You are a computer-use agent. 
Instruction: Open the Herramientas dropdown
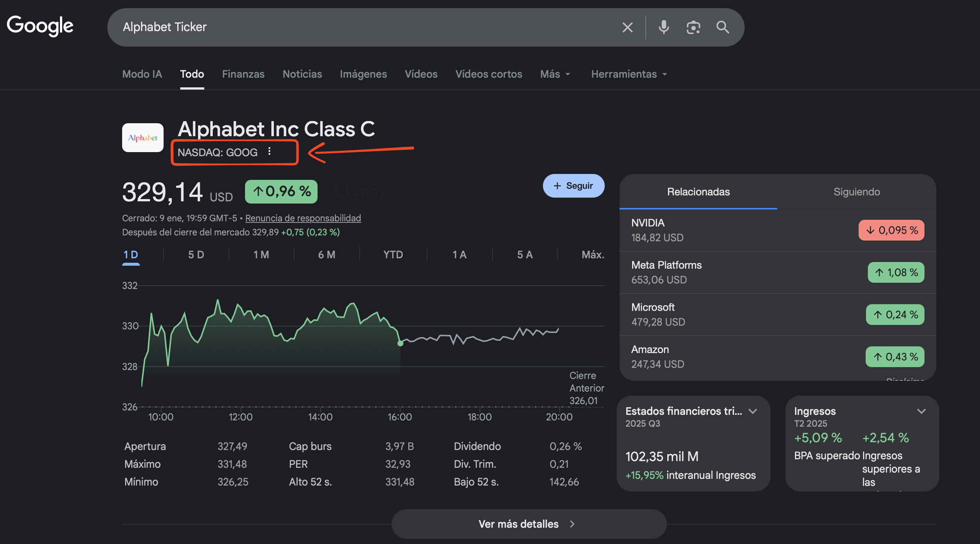[628, 74]
